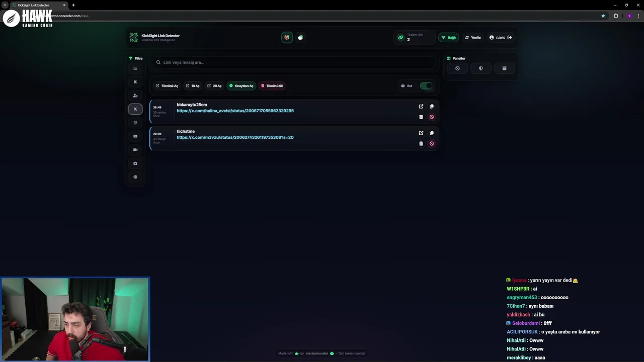This screenshot has height=362, width=644.
Task: Close the KickSight Link Detector tab
Action: [x=64, y=5]
